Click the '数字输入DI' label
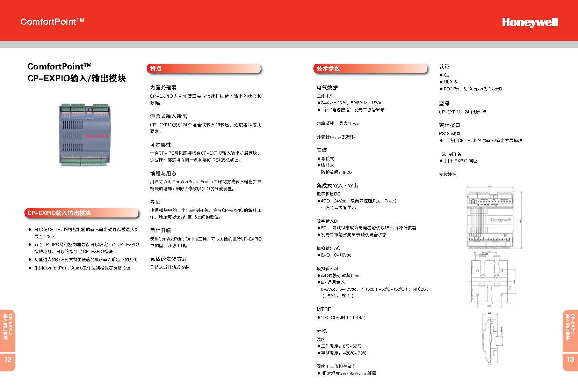The width and height of the screenshot is (578, 392). point(327,221)
